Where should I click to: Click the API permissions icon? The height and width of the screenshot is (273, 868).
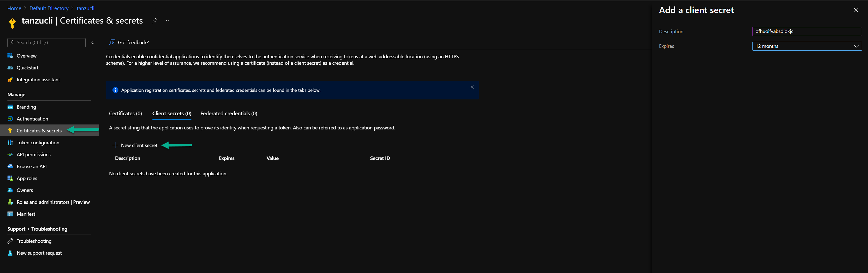point(10,154)
